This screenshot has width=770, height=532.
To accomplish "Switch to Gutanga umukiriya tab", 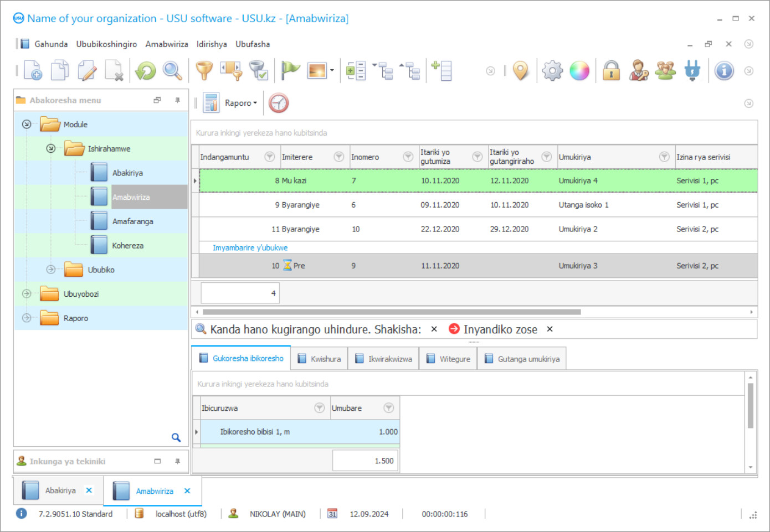I will point(522,359).
